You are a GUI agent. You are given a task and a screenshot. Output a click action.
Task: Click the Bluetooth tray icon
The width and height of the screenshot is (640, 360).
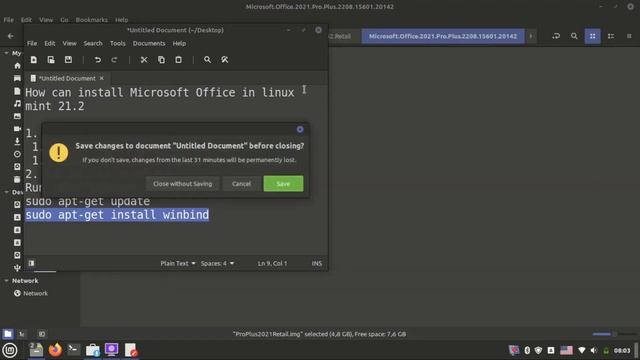point(527,350)
